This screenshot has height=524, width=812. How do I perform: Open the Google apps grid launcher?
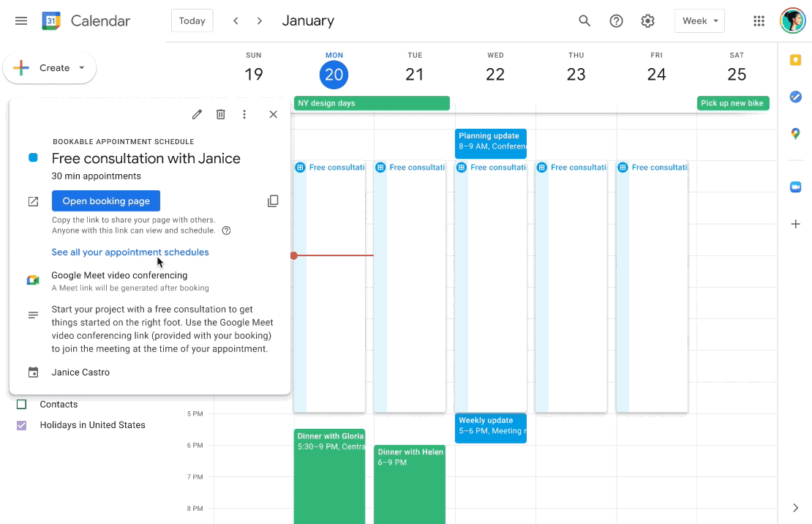click(x=759, y=21)
